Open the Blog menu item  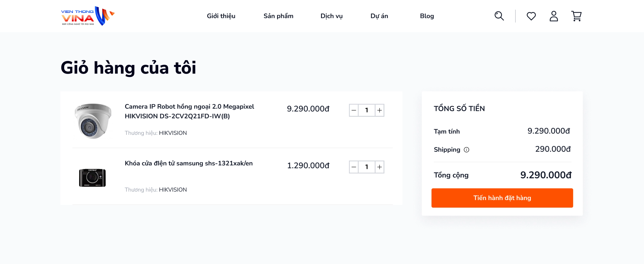427,16
